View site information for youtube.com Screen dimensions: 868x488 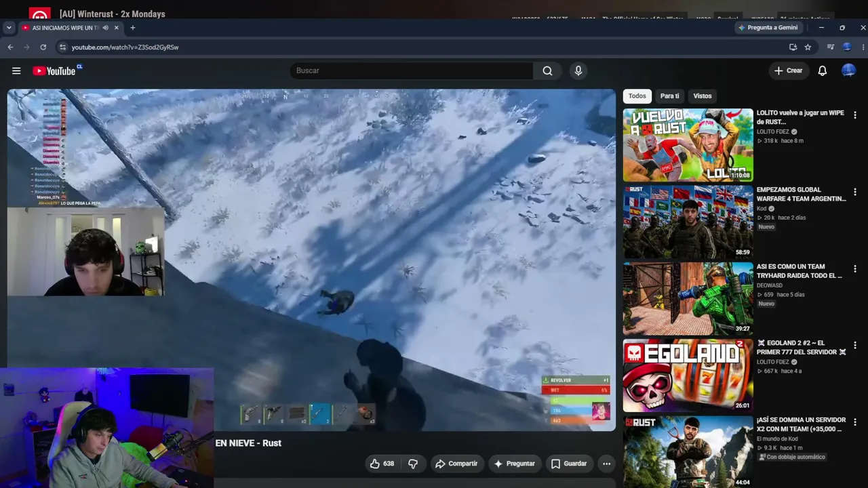tap(62, 47)
